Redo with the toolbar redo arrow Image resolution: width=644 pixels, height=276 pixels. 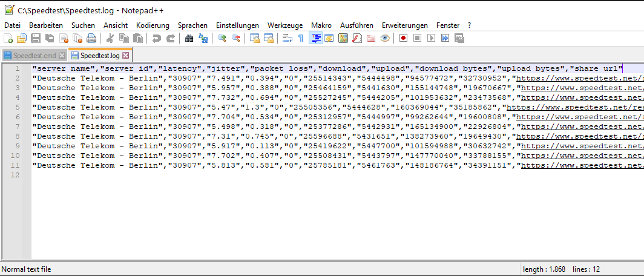point(171,39)
